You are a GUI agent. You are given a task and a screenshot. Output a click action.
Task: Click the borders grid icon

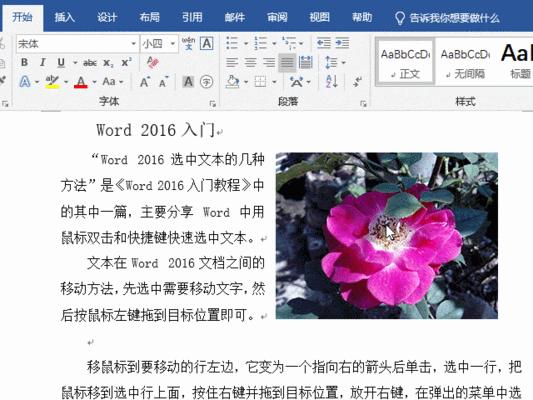coord(260,82)
